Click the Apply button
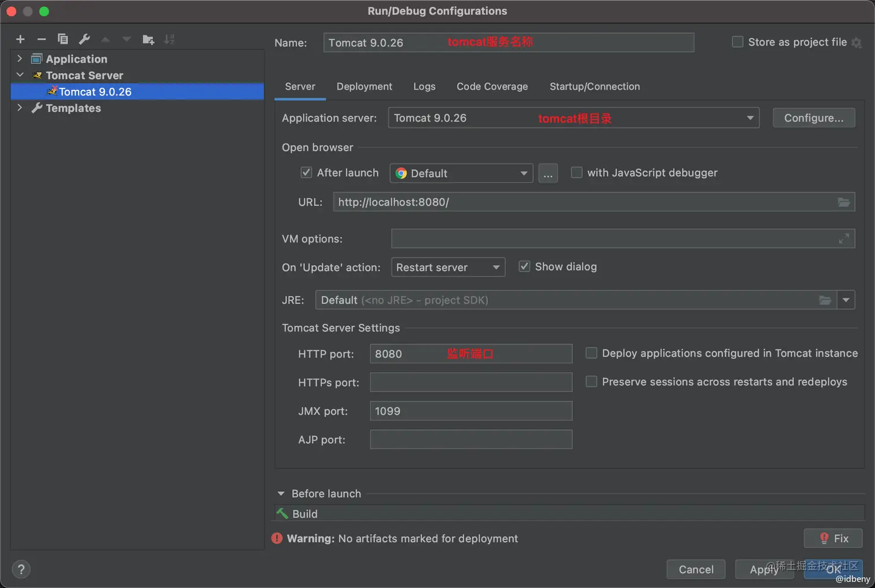 (764, 569)
